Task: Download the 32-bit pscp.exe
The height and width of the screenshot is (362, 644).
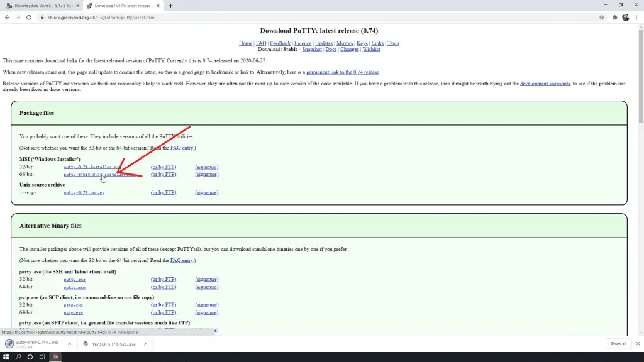Action: click(x=73, y=305)
